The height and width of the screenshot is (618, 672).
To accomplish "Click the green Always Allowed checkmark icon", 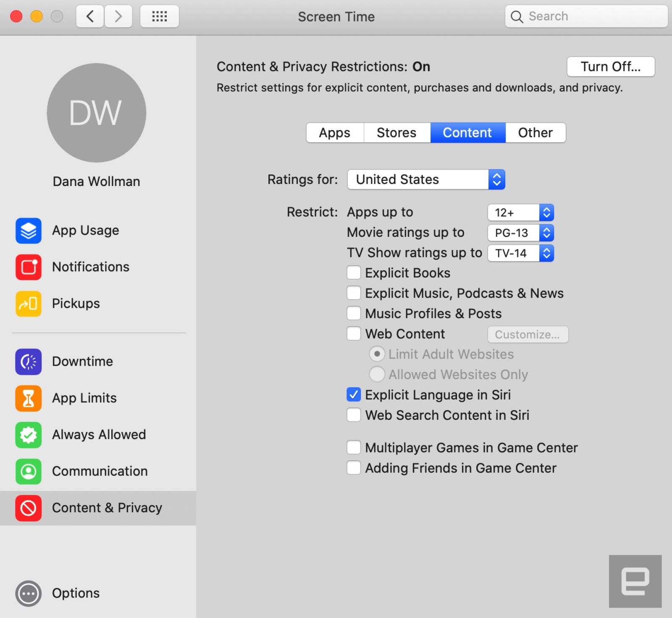I will tap(29, 435).
